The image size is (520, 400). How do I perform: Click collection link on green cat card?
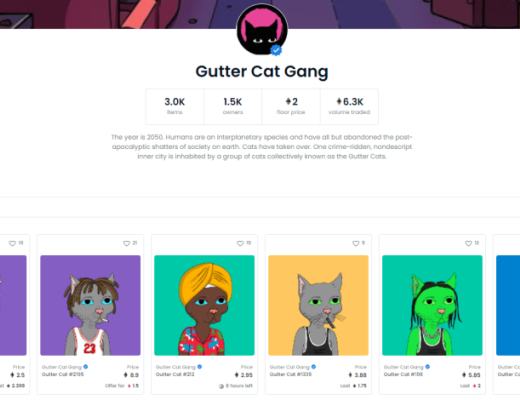(x=403, y=367)
